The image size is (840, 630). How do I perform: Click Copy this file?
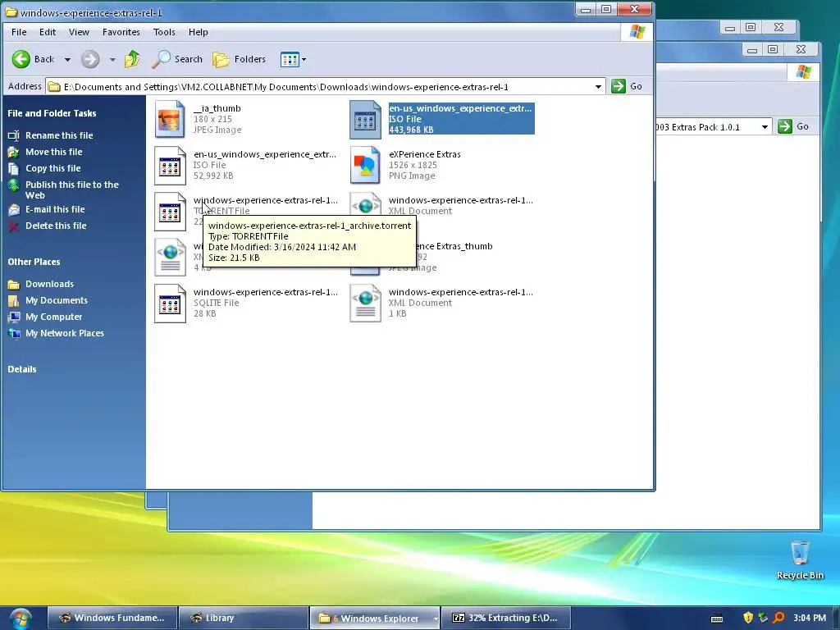point(53,168)
